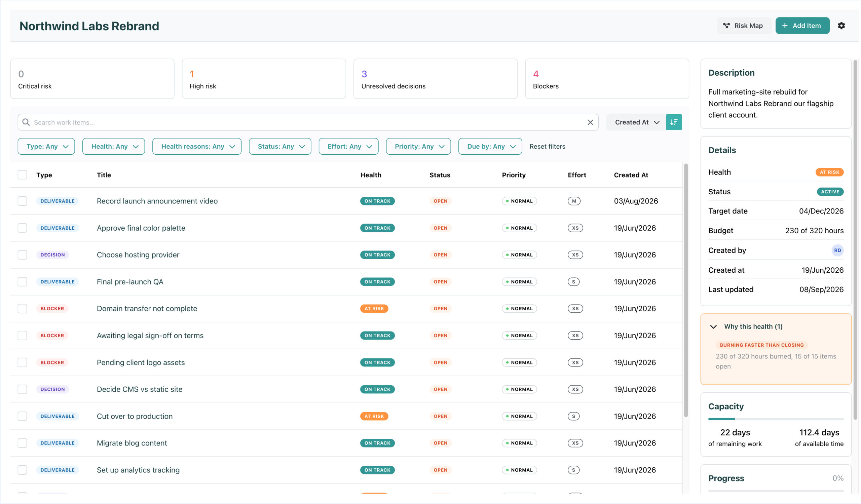Sort by the Health column header
Viewport: 861px width, 504px height.
pyautogui.click(x=371, y=175)
